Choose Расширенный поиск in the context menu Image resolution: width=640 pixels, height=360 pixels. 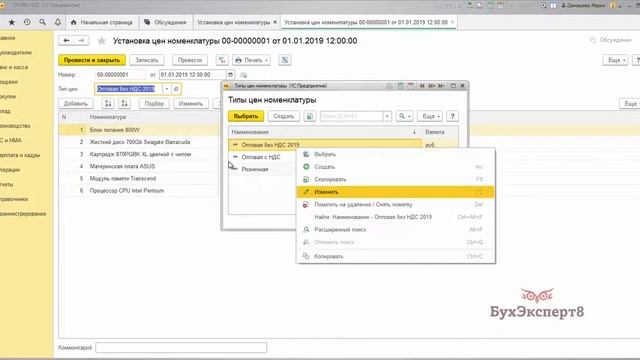[395, 230]
